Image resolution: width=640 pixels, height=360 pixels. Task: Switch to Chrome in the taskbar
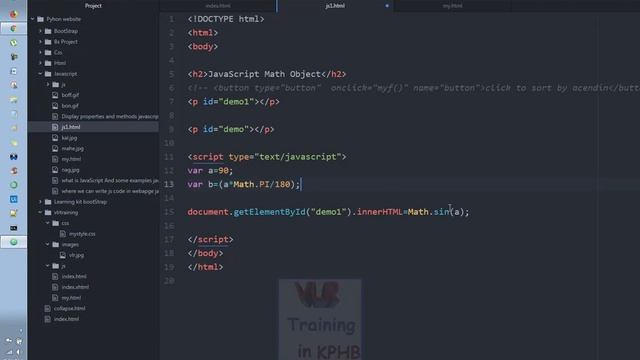pos(13,28)
